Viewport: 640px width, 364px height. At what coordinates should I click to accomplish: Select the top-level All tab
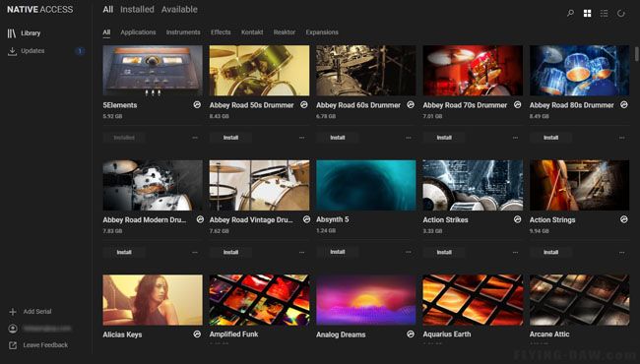[x=107, y=10]
